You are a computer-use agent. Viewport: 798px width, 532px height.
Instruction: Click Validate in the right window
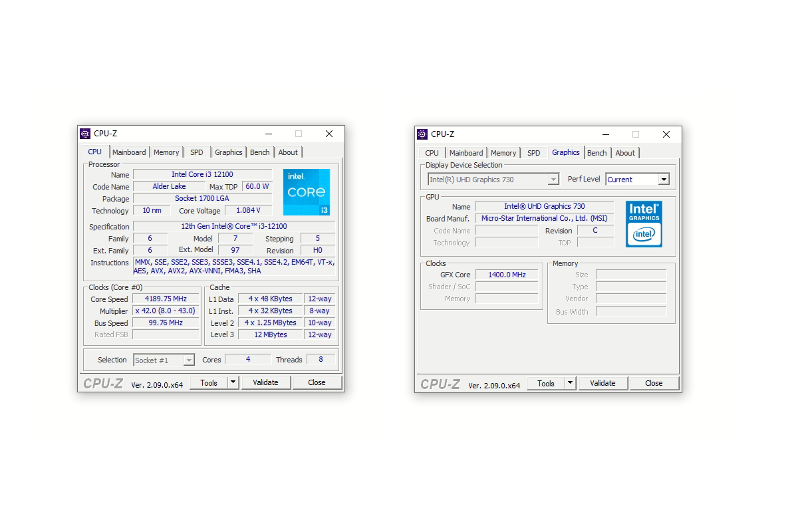coord(602,383)
